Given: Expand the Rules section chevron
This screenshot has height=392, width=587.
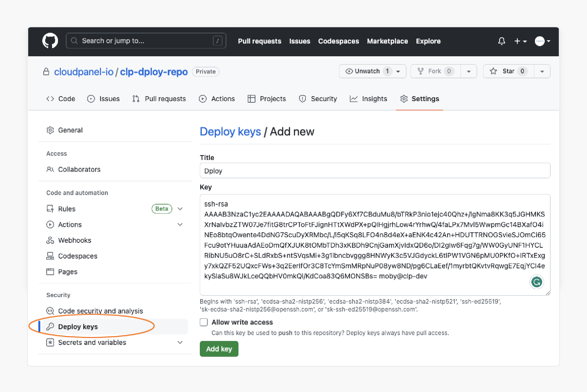Looking at the screenshot, I should tap(180, 209).
